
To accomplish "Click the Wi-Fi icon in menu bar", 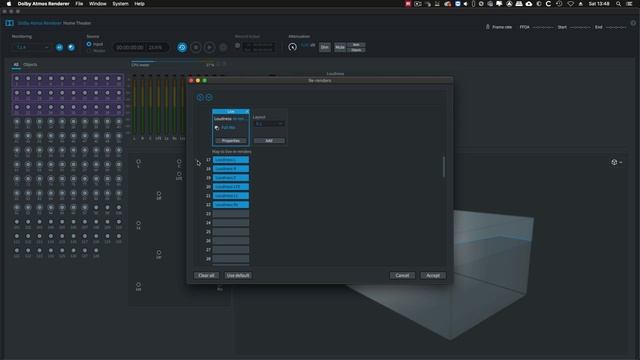I will click(571, 4).
